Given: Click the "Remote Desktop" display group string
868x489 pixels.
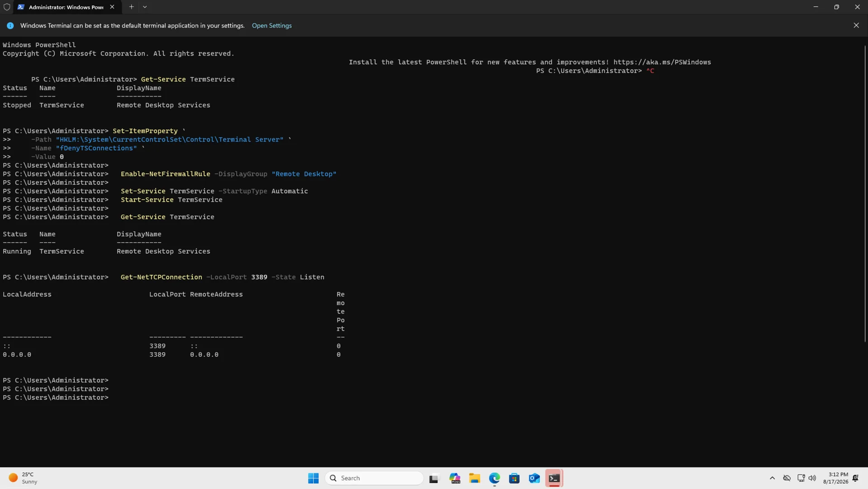Looking at the screenshot, I should (304, 174).
